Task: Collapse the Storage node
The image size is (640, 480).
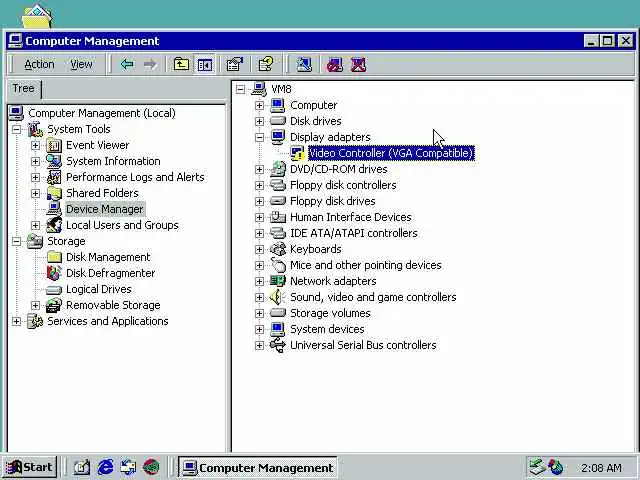Action: [x=16, y=241]
